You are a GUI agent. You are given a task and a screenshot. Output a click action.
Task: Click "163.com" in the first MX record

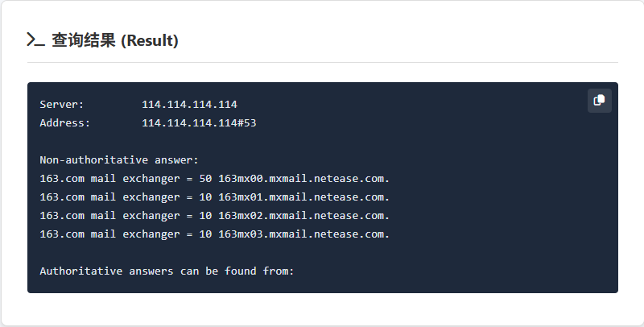point(62,179)
